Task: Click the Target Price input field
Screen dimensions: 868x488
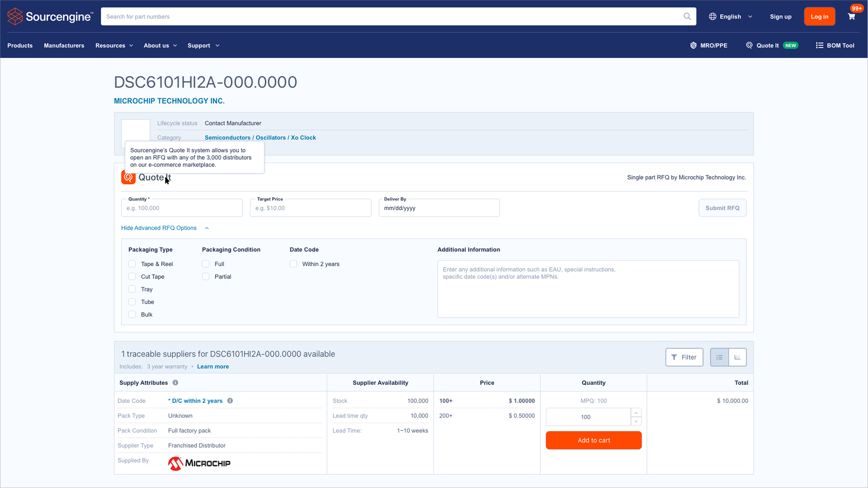Action: 310,208
